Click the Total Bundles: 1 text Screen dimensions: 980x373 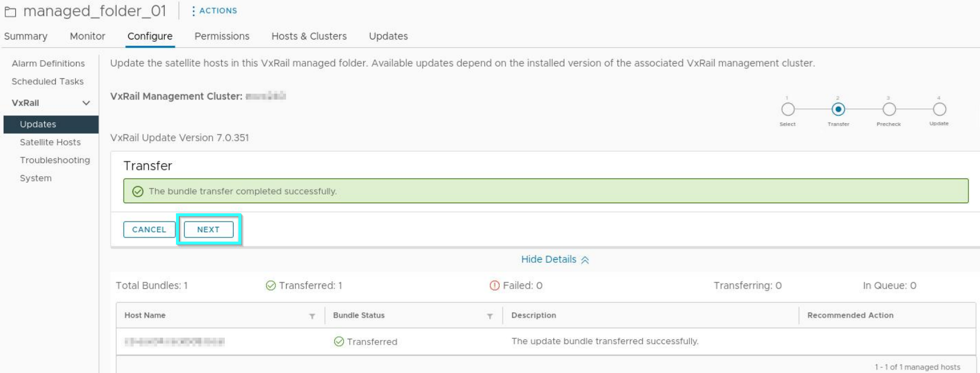pos(151,286)
